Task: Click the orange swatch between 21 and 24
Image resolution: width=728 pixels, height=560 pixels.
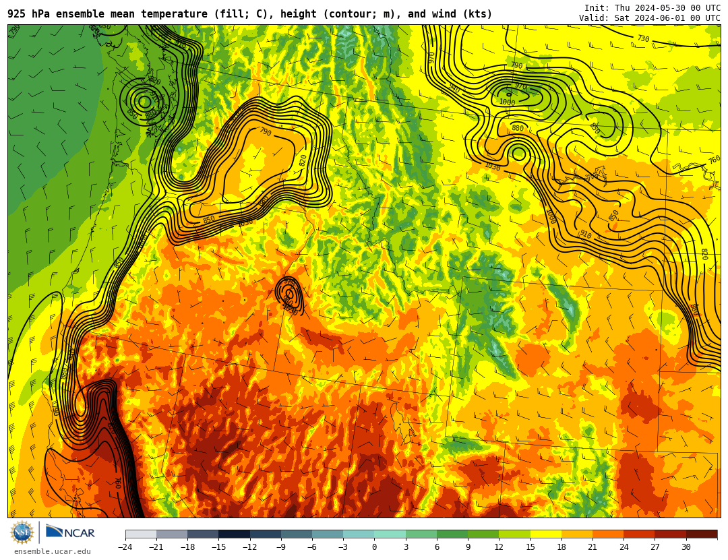Action: [608, 534]
